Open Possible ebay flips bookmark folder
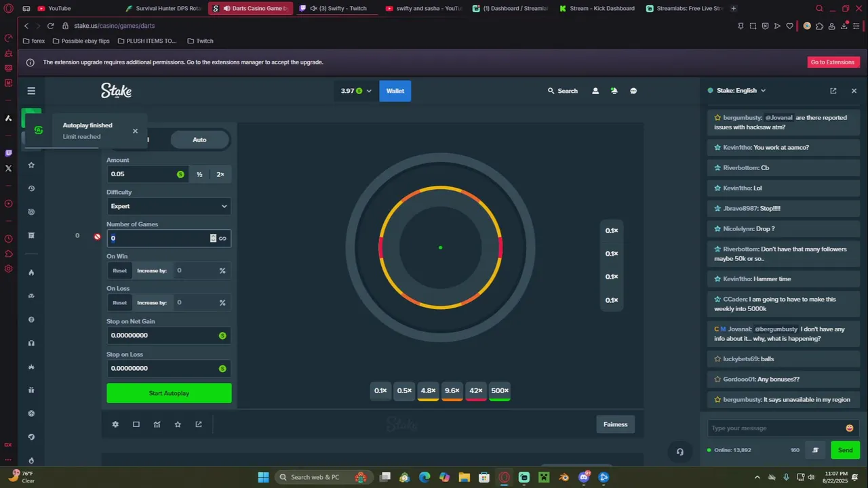Viewport: 868px width, 488px height. point(81,41)
